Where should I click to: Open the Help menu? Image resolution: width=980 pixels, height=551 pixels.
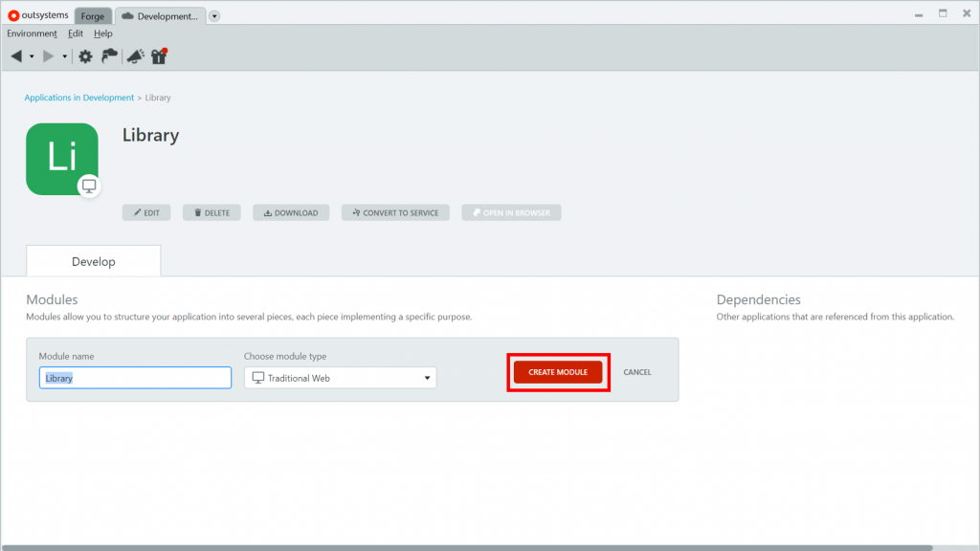tap(103, 33)
